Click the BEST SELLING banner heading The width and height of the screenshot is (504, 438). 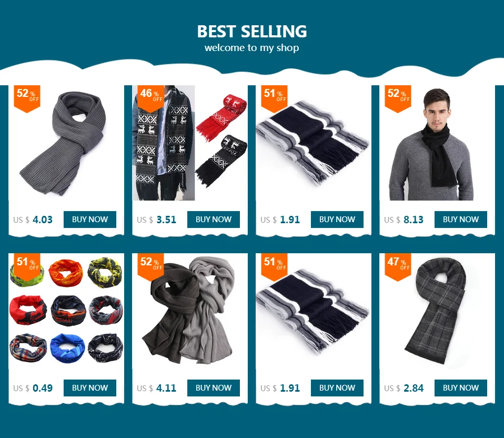point(251,32)
